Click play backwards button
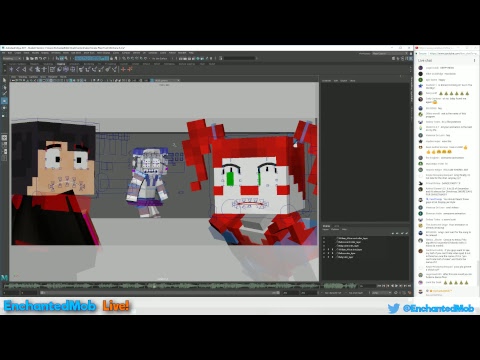The image size is (480, 360). tap(393, 286)
